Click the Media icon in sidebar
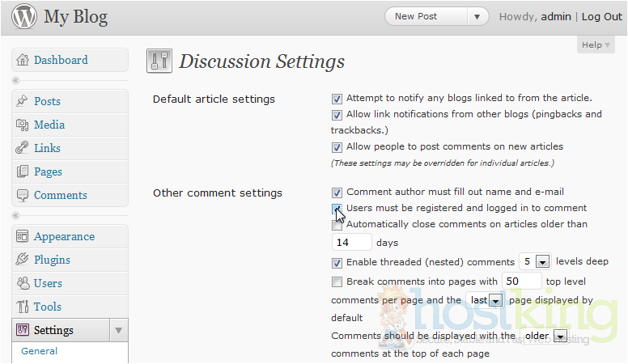The image size is (628, 364). [x=23, y=125]
